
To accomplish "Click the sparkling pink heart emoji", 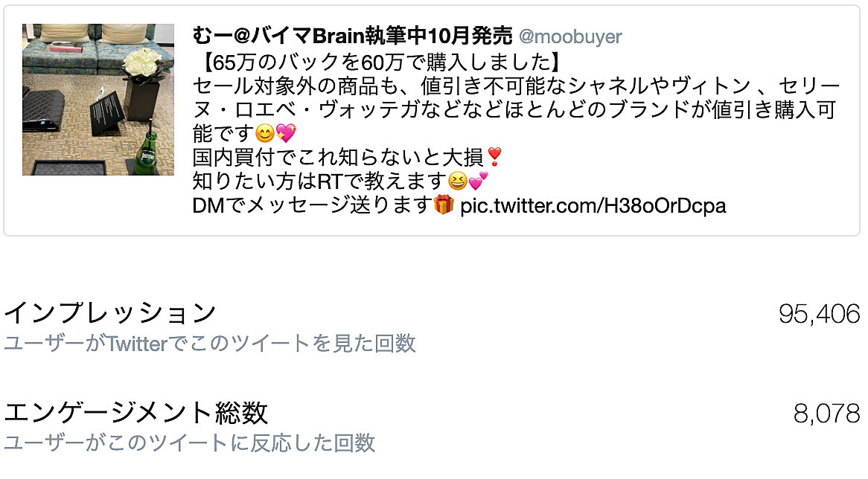I will pyautogui.click(x=286, y=133).
